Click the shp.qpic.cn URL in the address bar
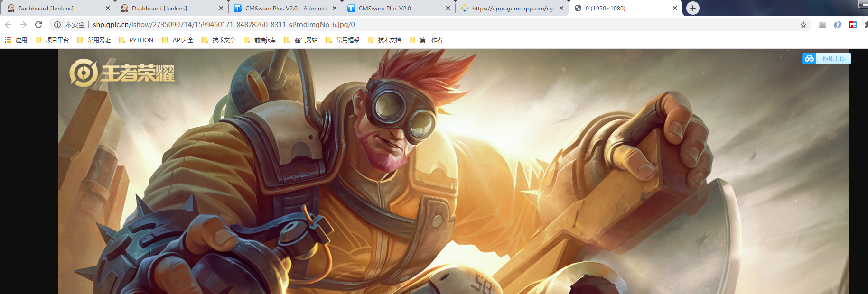The image size is (868, 294). pos(224,25)
